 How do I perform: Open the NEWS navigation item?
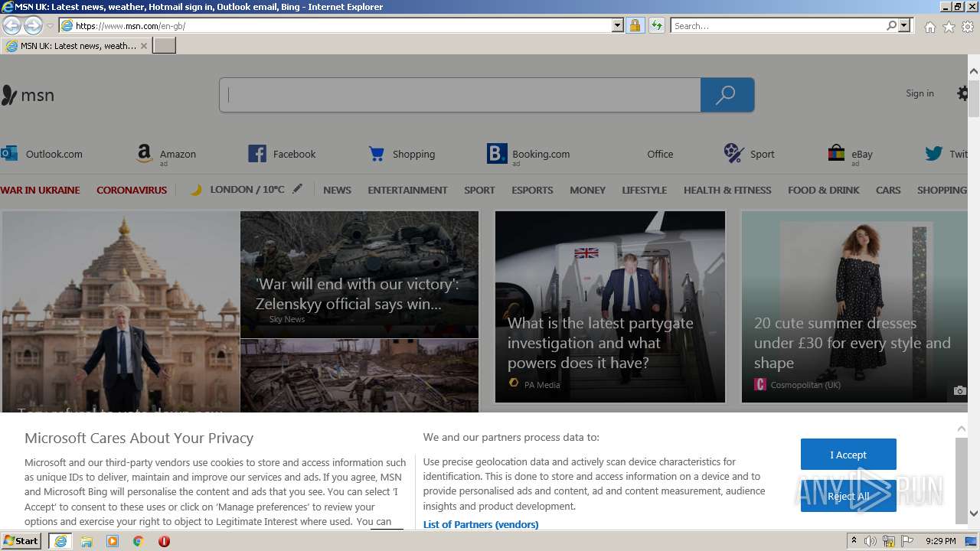pos(337,190)
